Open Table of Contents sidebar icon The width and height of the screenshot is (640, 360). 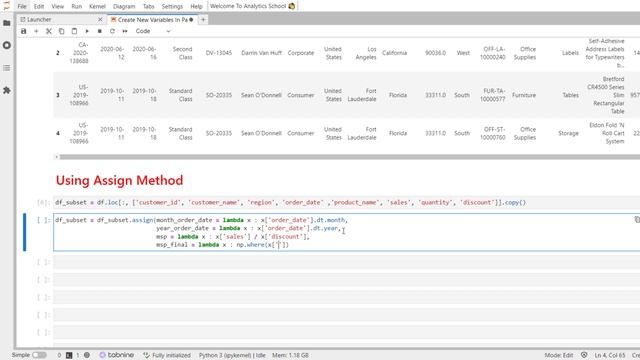pyautogui.click(x=7, y=68)
